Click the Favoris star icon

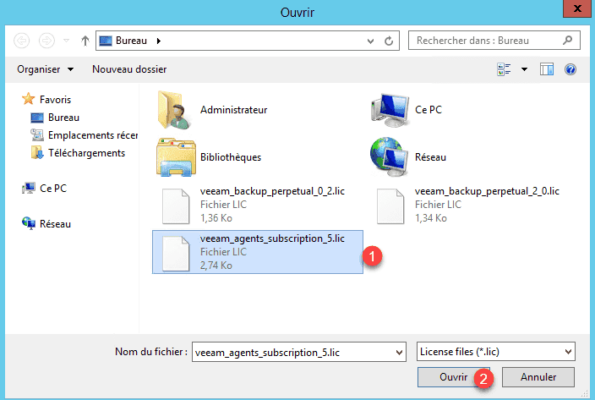pos(28,99)
